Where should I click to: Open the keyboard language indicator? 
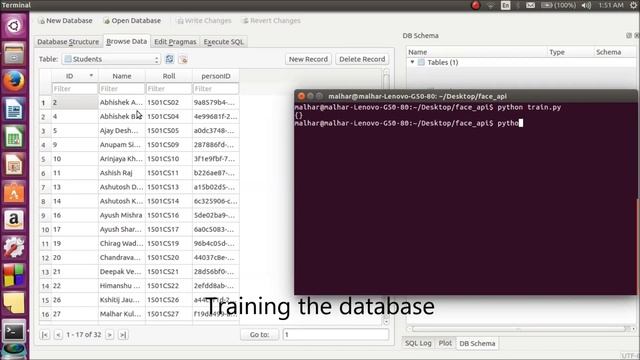(506, 5)
